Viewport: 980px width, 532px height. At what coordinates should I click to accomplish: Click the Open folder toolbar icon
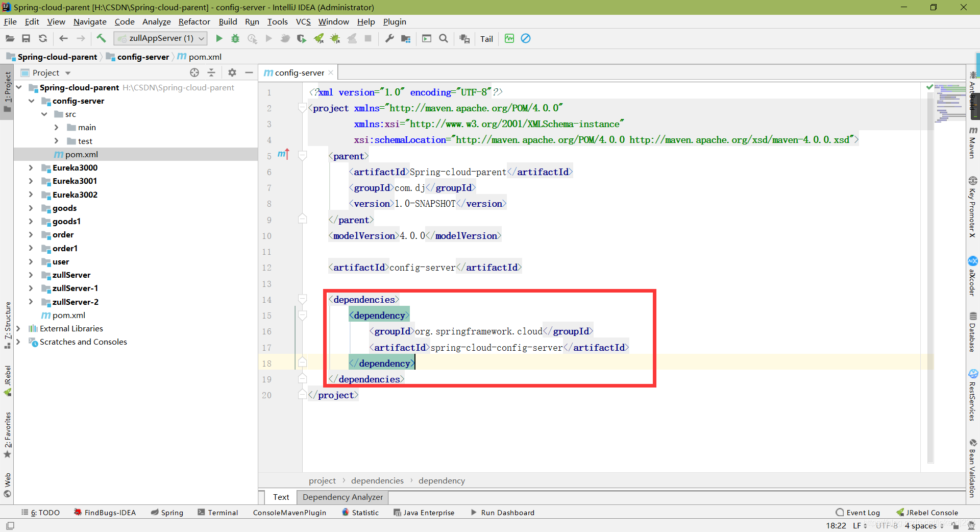(x=10, y=38)
